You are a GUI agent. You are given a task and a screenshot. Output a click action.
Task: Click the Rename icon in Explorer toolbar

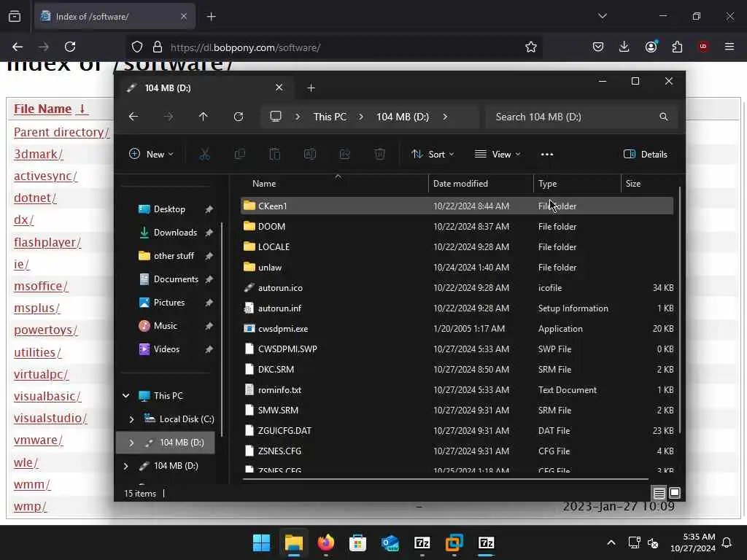coord(309,155)
